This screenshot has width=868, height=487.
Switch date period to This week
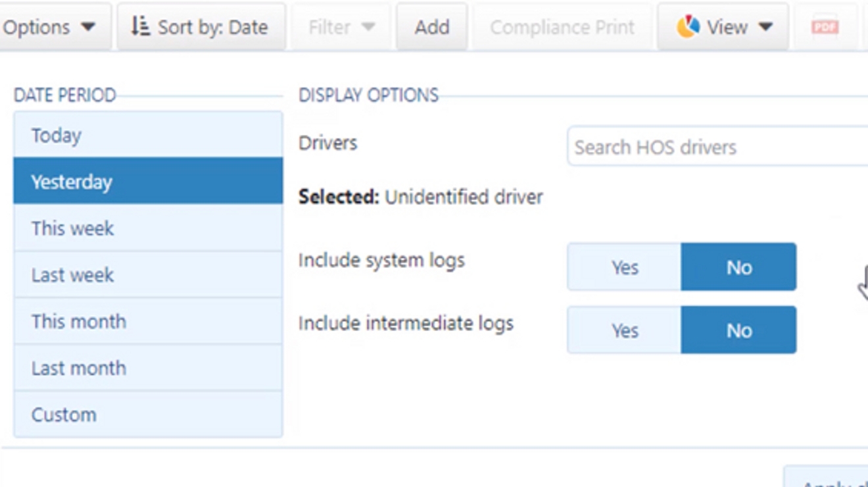click(148, 228)
